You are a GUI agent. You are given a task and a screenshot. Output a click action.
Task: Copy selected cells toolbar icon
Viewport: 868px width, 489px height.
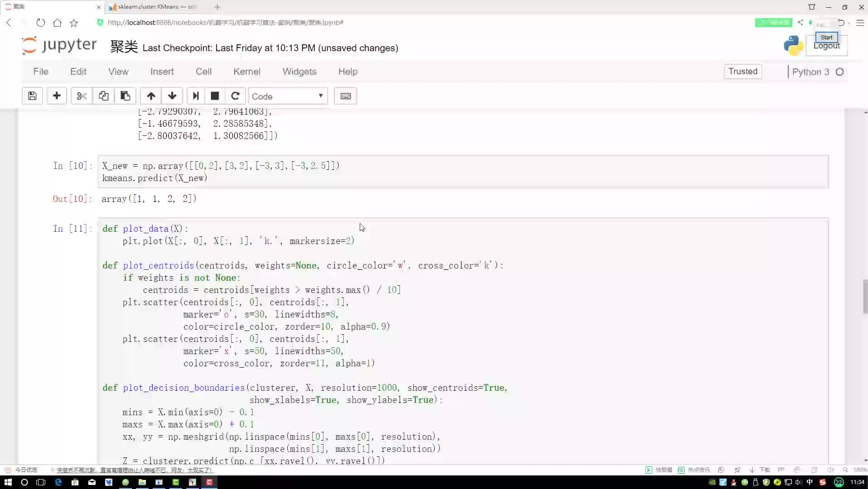tap(103, 96)
